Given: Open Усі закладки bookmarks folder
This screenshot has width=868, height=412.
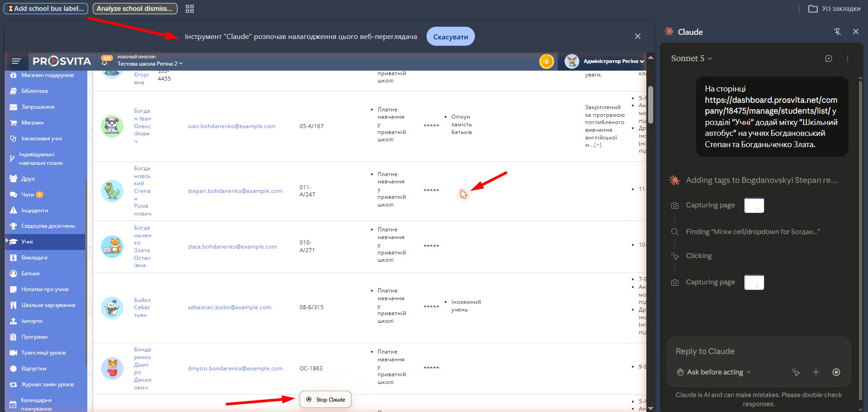Looking at the screenshot, I should click(835, 9).
